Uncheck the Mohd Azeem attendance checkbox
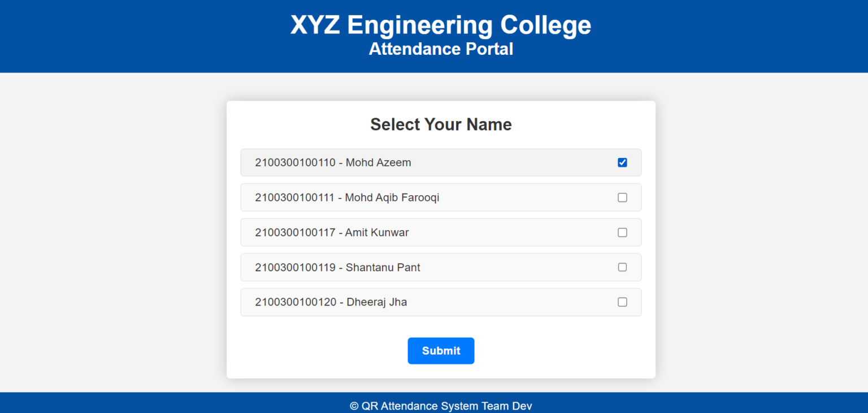 pos(622,162)
